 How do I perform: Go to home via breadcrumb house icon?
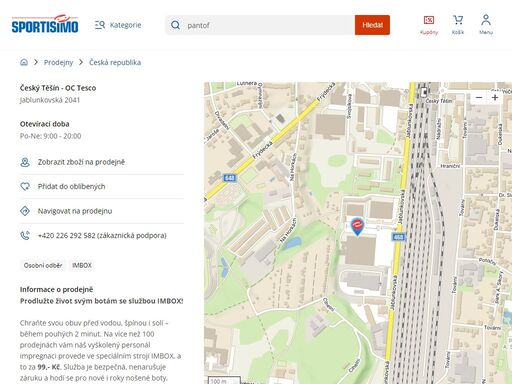(x=24, y=62)
